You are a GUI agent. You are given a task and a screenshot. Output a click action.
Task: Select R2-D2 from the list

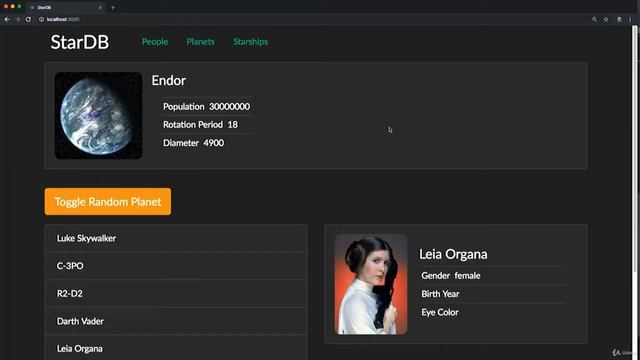(x=176, y=293)
